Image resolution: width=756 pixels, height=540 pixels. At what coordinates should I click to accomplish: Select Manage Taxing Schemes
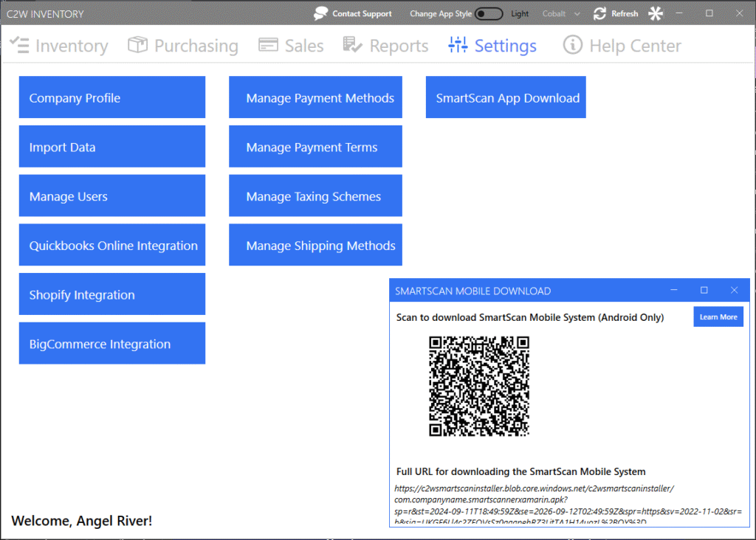(315, 195)
